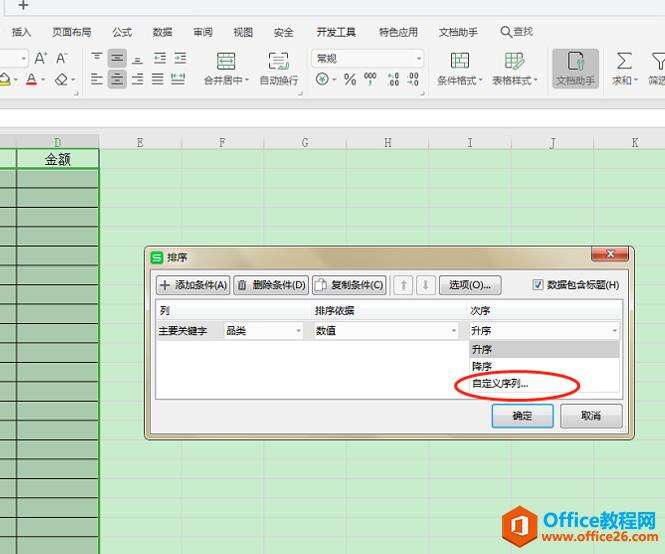Click the fill color bucket icon

[4, 79]
